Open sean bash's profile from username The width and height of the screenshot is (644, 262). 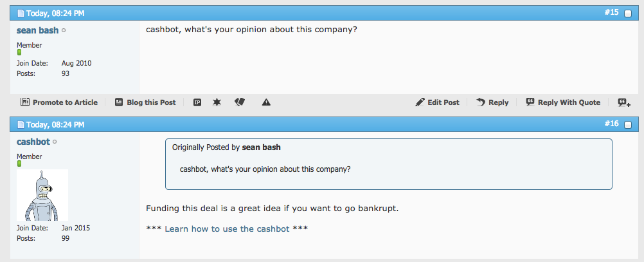click(x=38, y=30)
